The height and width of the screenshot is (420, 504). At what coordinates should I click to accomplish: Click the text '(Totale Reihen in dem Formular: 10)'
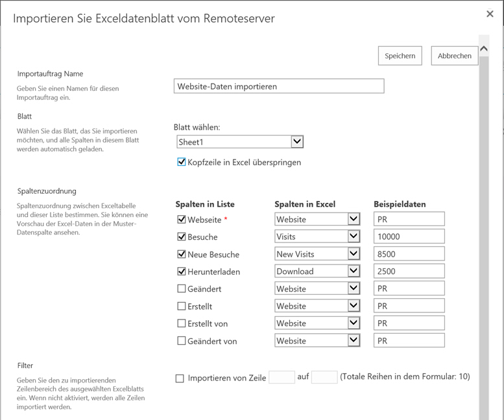[405, 377]
